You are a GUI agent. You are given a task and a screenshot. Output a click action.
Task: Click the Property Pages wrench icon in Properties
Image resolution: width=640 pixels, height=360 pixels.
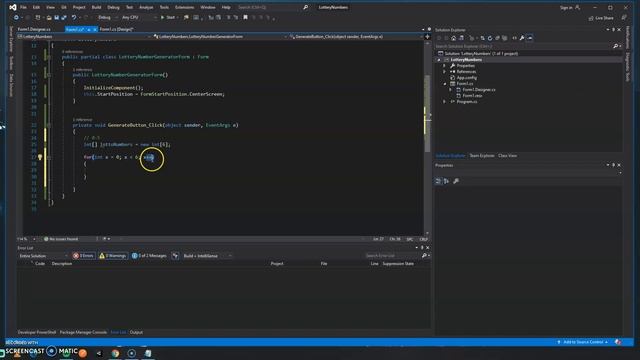click(x=456, y=181)
